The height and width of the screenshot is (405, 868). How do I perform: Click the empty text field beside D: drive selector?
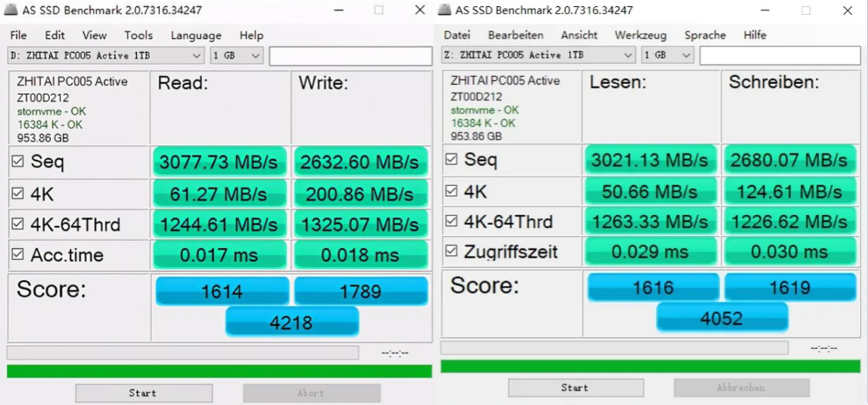pyautogui.click(x=350, y=56)
